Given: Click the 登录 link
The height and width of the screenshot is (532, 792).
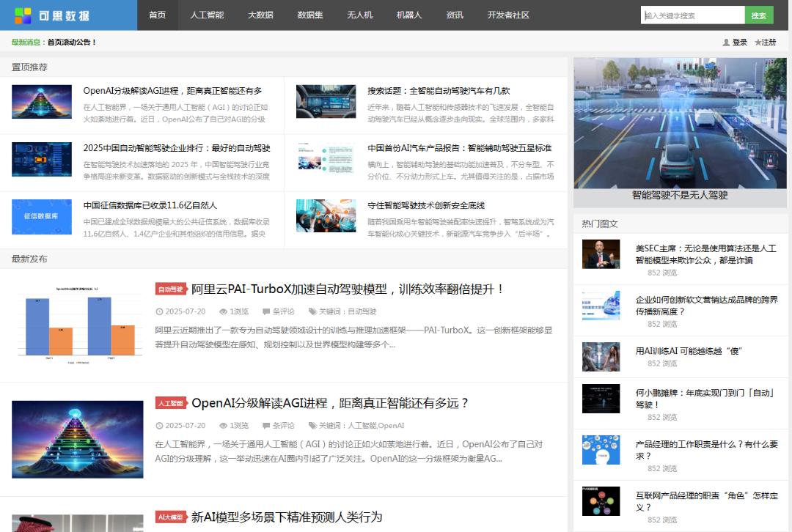Looking at the screenshot, I should (x=739, y=43).
